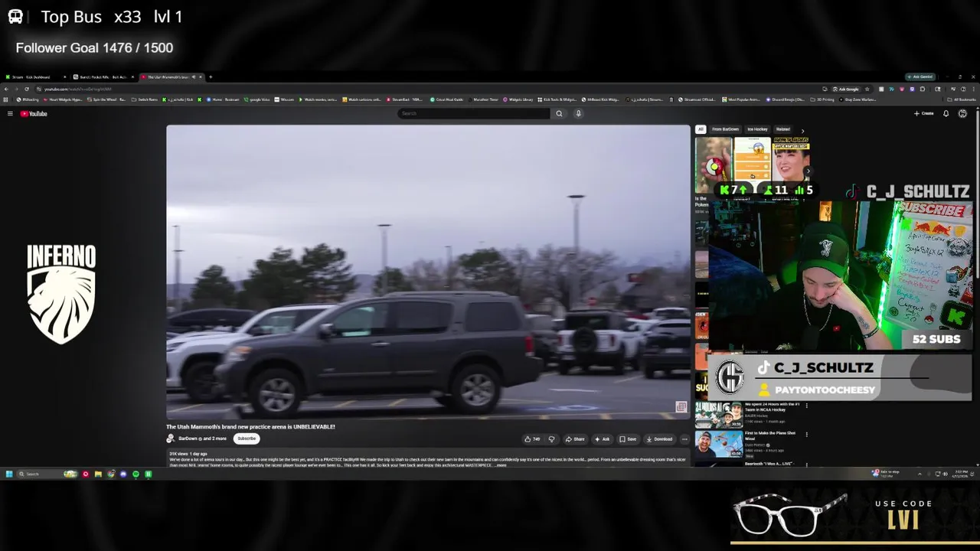Image resolution: width=980 pixels, height=551 pixels.
Task: Reload the page with the refresh icon
Action: click(27, 89)
